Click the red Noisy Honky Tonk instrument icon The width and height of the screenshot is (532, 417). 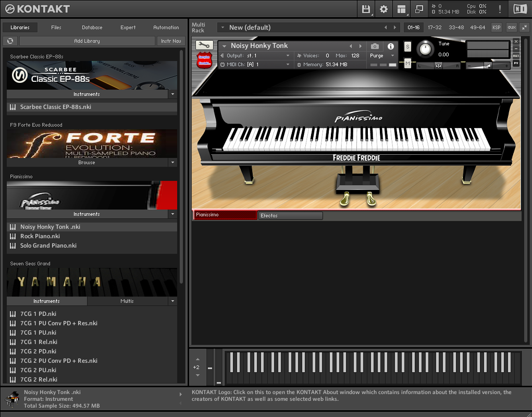pyautogui.click(x=204, y=60)
